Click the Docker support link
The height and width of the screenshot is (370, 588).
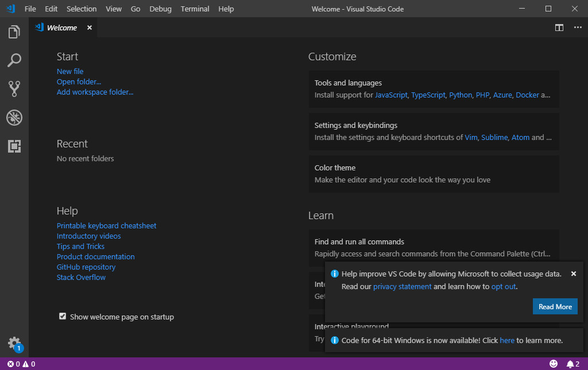click(x=527, y=95)
